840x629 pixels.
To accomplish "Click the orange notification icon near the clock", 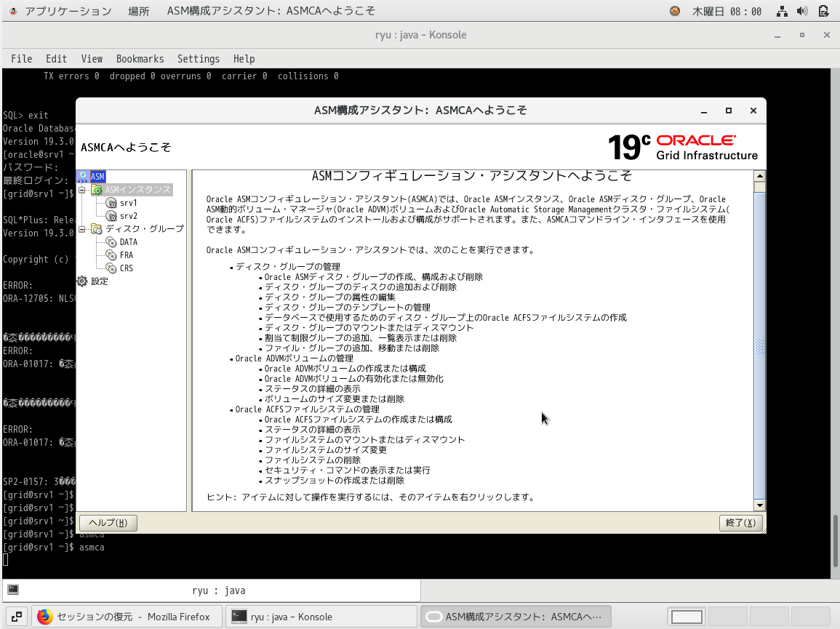I will point(675,11).
